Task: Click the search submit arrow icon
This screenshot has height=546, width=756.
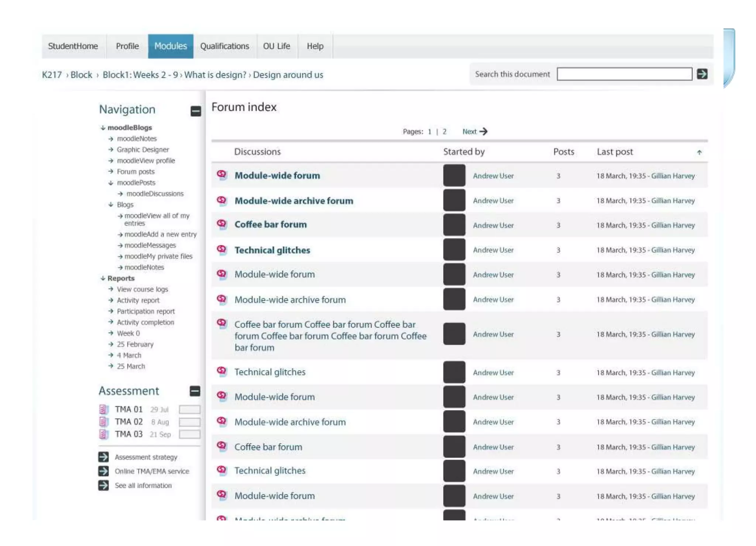Action: (702, 74)
